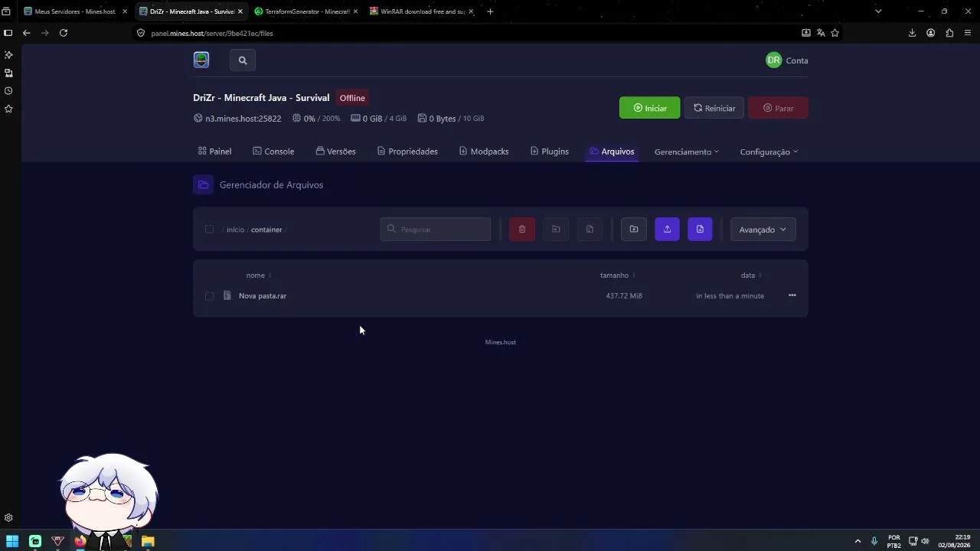Screen dimensions: 980x551
Task: Expand the Gerenciamento dropdown menu
Action: point(687,152)
